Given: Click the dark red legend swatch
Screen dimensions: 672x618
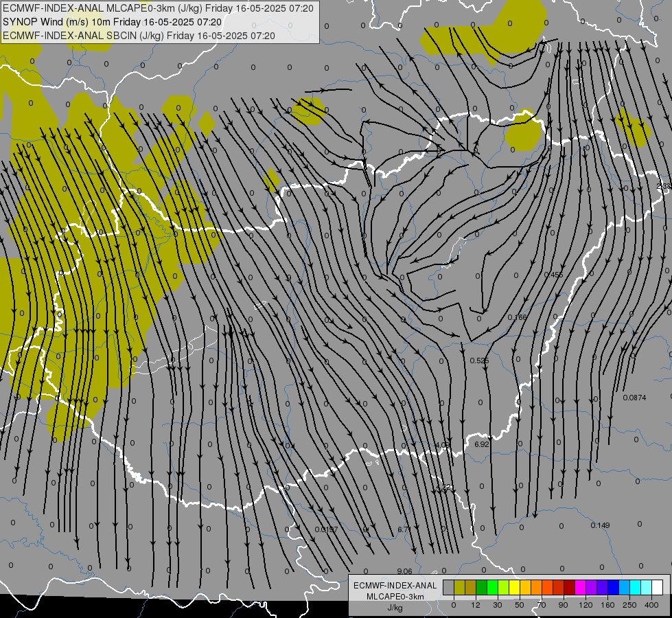Looking at the screenshot, I should (570, 588).
